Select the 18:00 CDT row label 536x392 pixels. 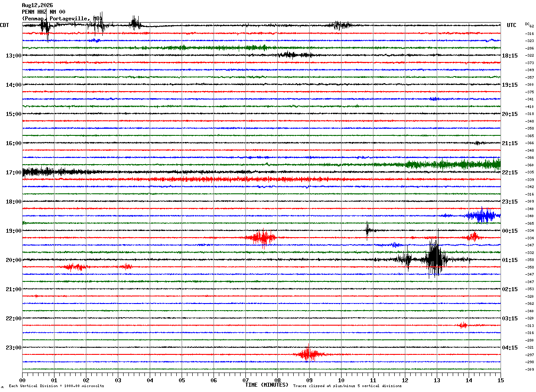click(13, 202)
